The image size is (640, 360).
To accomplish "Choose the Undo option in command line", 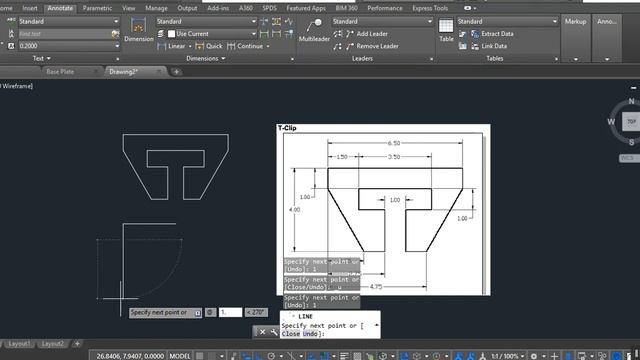I will coord(310,334).
